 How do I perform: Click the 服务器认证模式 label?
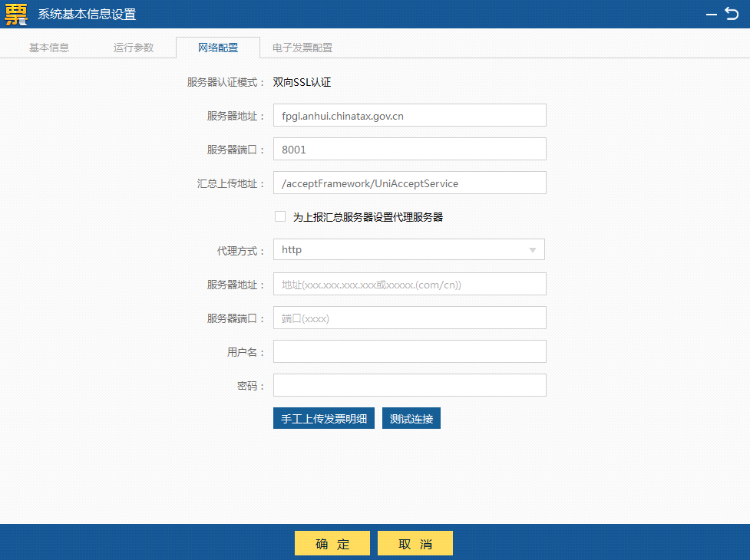click(226, 82)
